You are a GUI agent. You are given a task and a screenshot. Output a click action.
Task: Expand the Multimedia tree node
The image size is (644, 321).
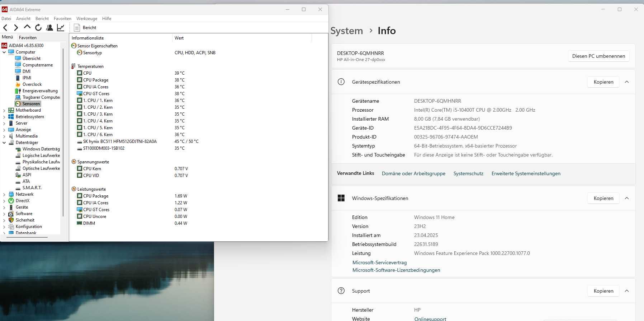(x=4, y=136)
